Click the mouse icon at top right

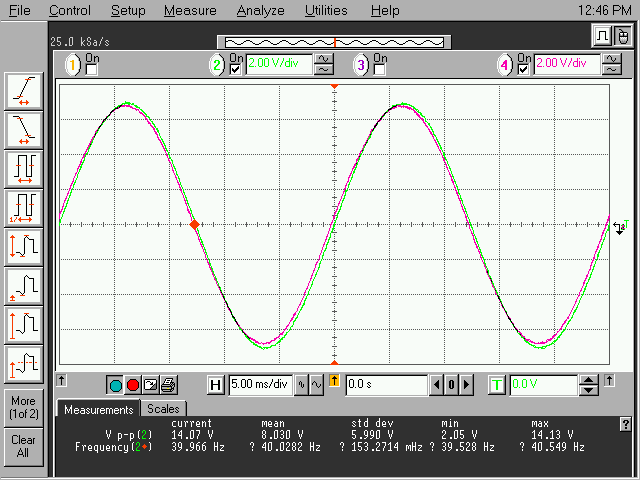[x=622, y=36]
